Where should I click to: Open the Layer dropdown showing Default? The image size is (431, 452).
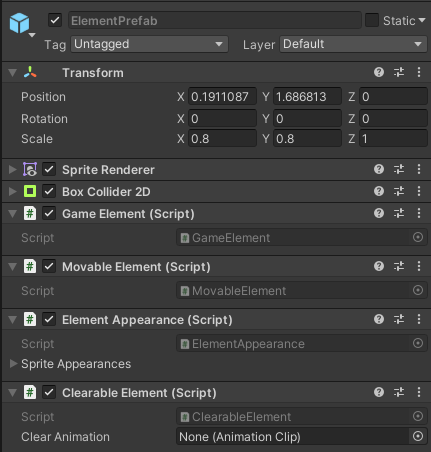coord(353,44)
